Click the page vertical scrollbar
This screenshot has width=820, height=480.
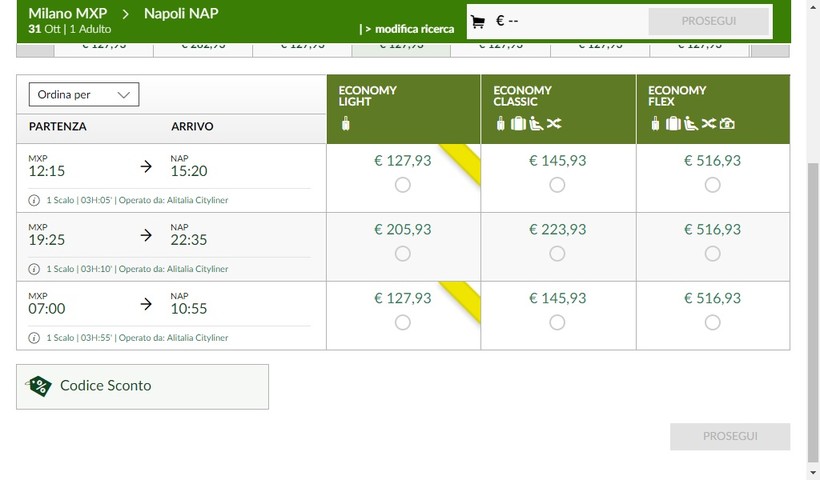coord(812,300)
